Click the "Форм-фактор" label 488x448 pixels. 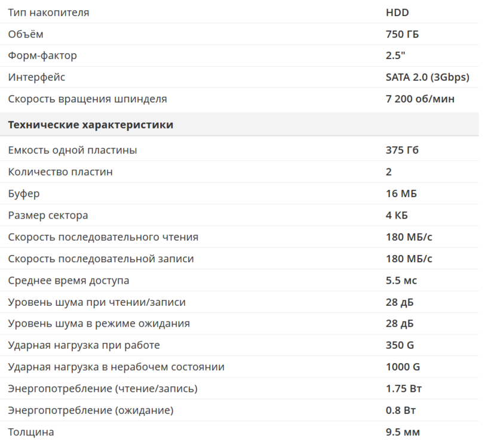click(42, 56)
